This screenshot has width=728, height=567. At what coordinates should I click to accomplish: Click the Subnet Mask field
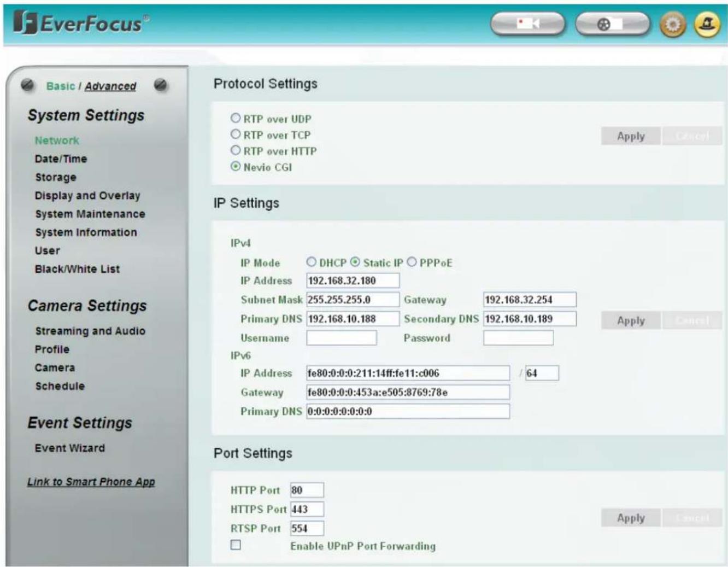[x=353, y=300]
